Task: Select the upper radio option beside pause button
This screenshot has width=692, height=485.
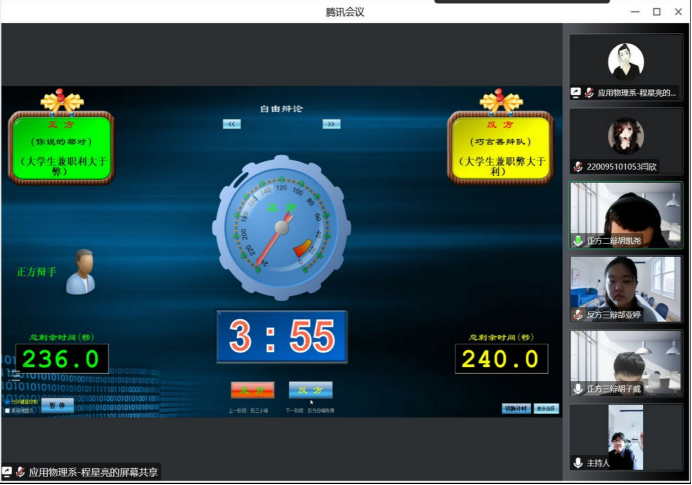Action: [8, 402]
